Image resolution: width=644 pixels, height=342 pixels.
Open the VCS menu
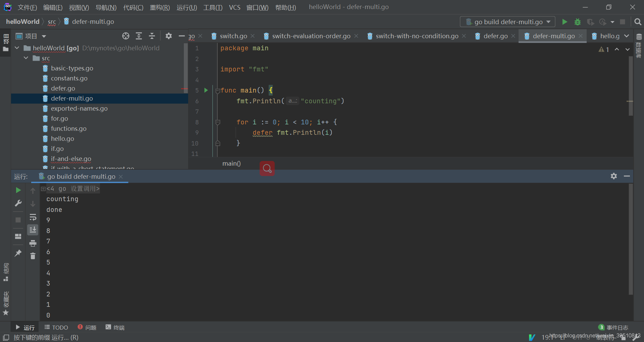(235, 7)
